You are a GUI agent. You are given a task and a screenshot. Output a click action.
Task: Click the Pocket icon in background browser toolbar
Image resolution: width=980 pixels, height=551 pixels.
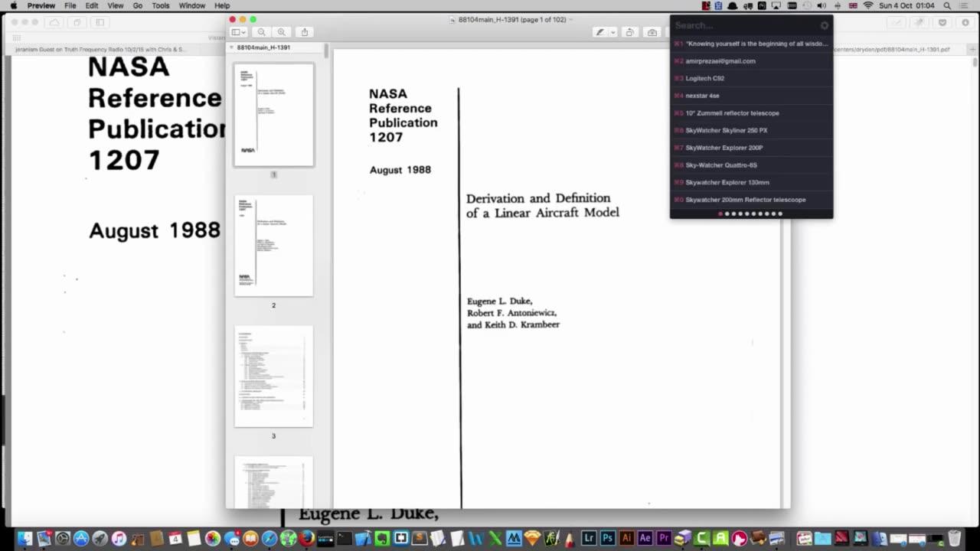pos(942,22)
